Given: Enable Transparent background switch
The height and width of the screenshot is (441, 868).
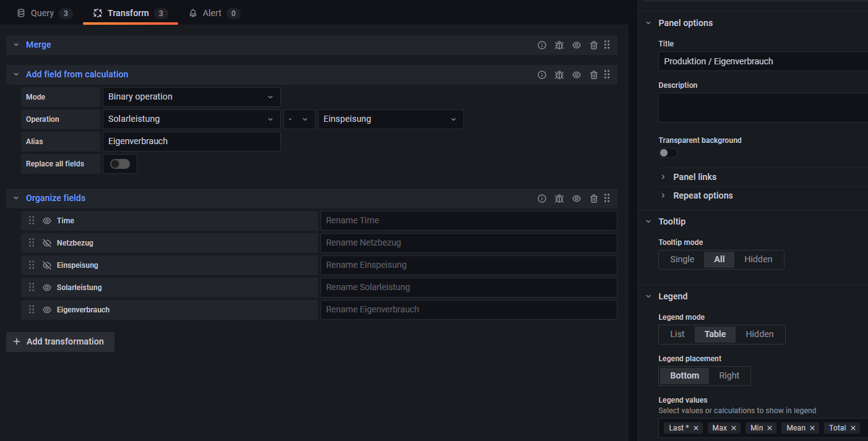Looking at the screenshot, I should click(668, 153).
